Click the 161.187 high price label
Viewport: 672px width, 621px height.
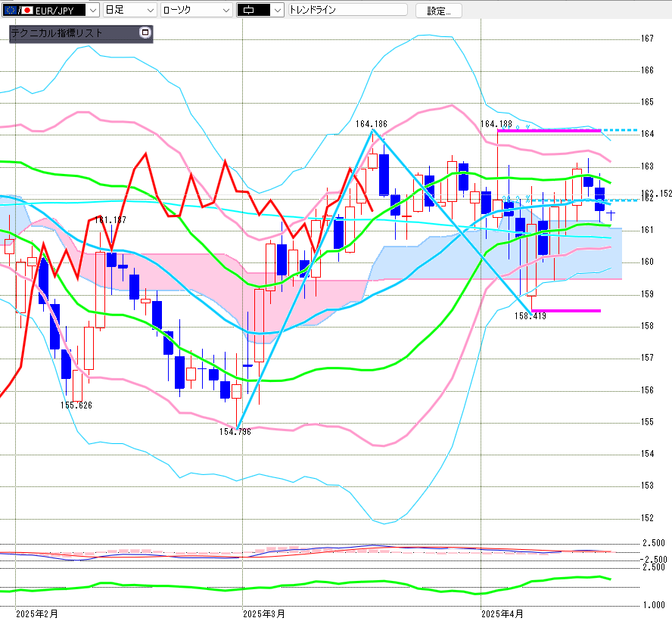click(110, 220)
